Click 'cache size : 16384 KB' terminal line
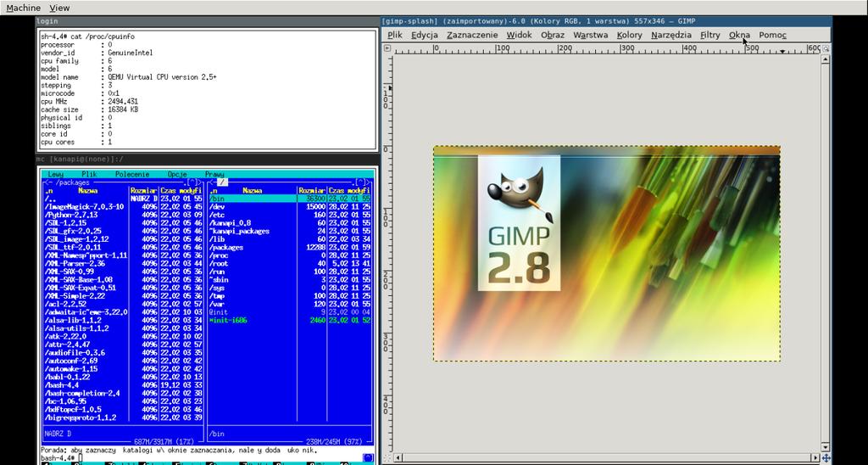The image size is (868, 465). click(x=89, y=109)
